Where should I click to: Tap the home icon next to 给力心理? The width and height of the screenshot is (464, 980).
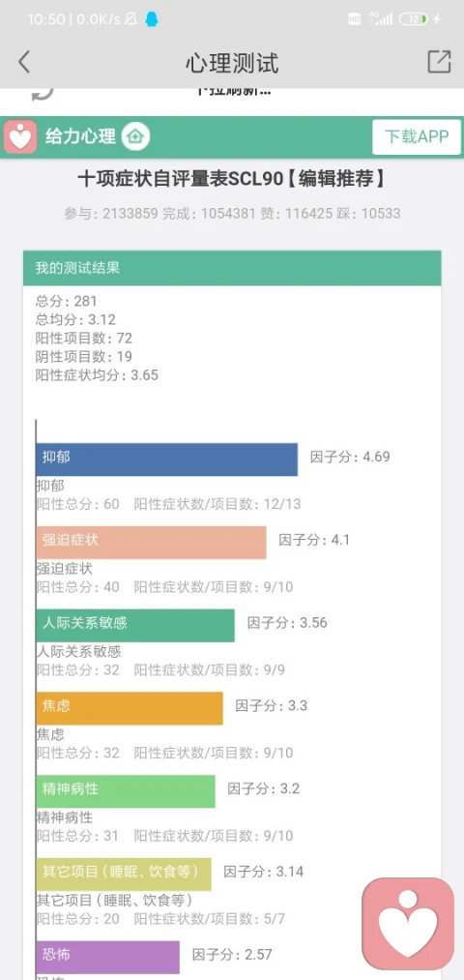135,136
